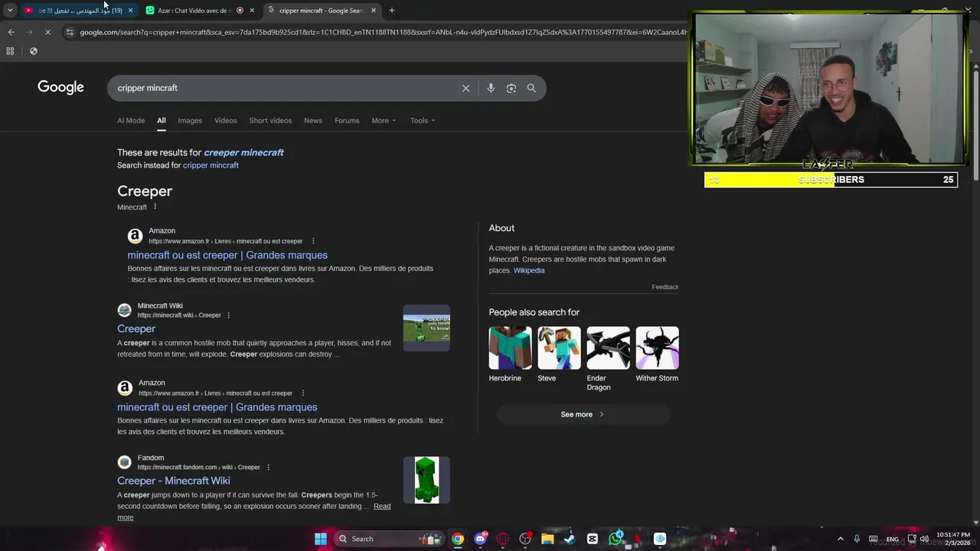Viewport: 980px width, 551px height.
Task: Open Opera GX from the taskbar
Action: [502, 539]
